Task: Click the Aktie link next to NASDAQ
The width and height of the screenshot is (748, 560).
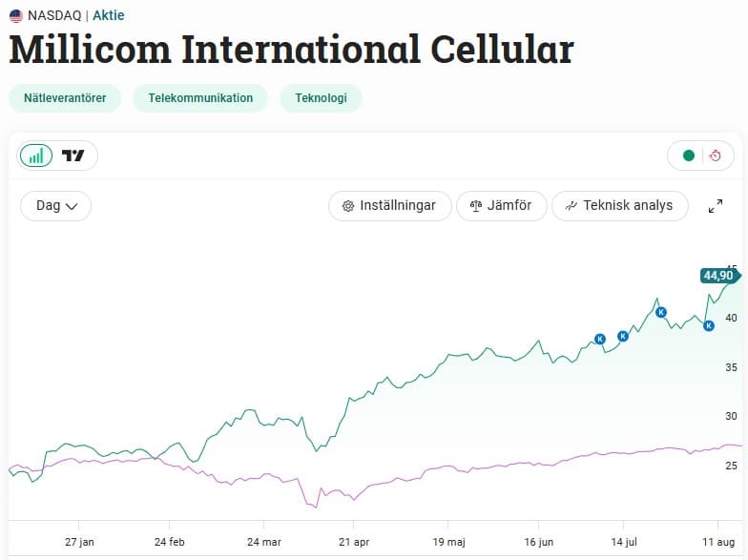Action: 108,15
